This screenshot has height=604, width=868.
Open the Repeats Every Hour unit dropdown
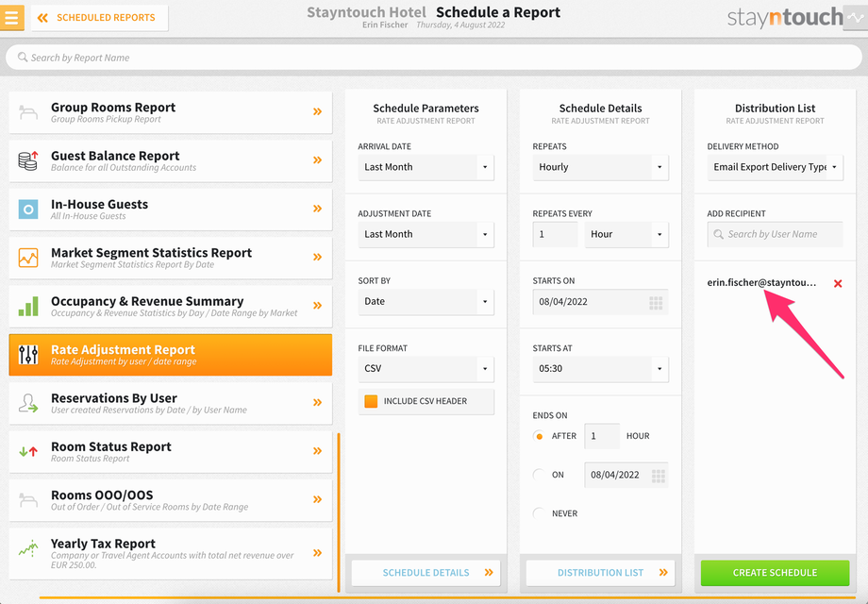[626, 234]
